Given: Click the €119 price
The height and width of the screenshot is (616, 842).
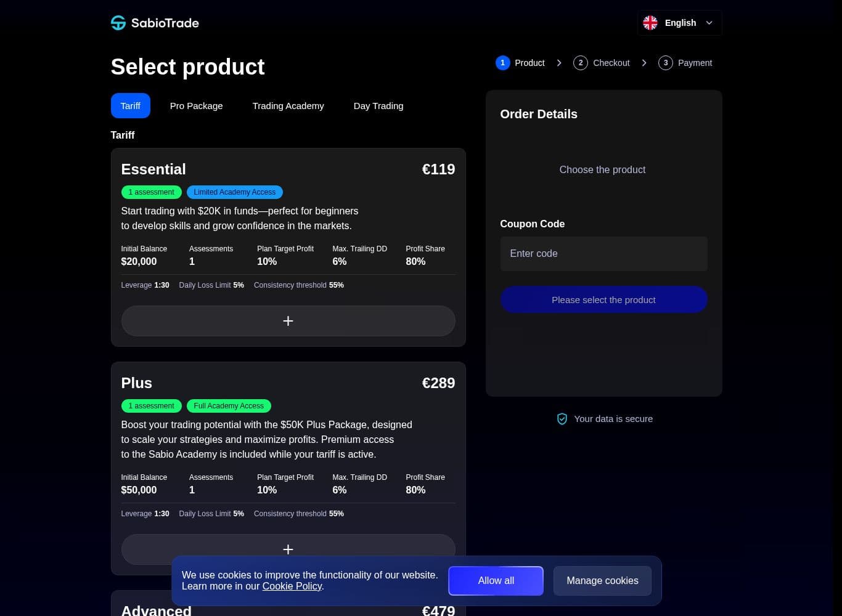Looking at the screenshot, I should pos(438,169).
